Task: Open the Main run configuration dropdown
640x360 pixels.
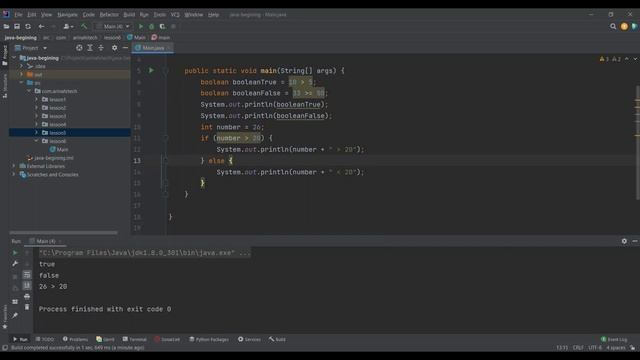Action: click(113, 27)
